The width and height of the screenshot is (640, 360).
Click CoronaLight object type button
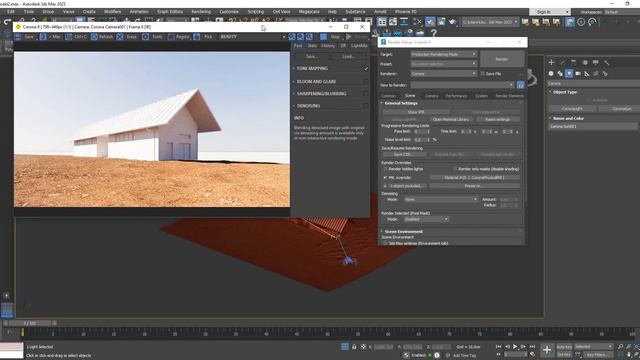[572, 109]
